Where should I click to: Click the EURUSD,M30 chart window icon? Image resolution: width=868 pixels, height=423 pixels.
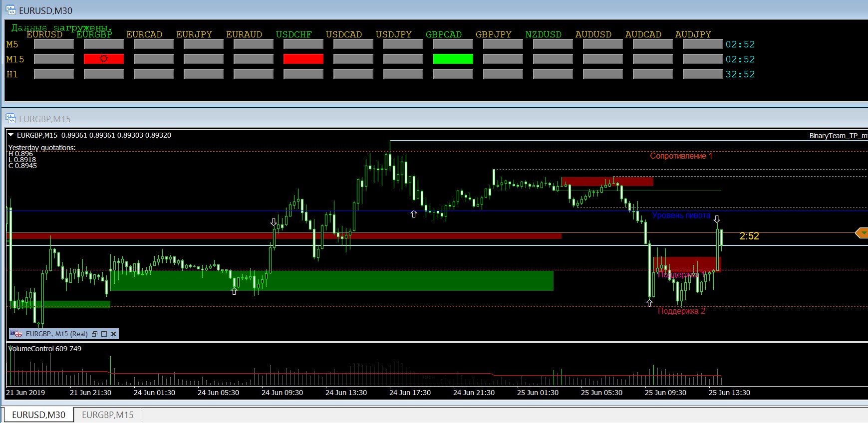click(x=10, y=10)
